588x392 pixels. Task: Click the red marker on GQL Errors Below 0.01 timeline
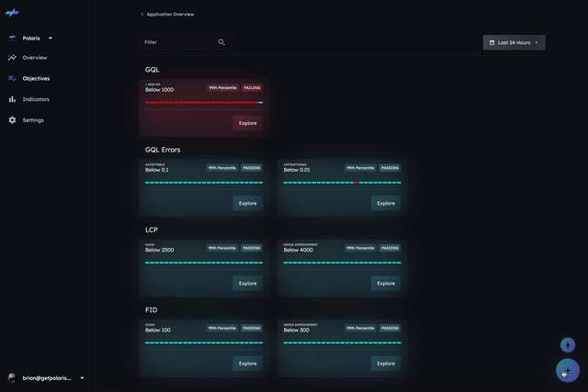coord(356,183)
